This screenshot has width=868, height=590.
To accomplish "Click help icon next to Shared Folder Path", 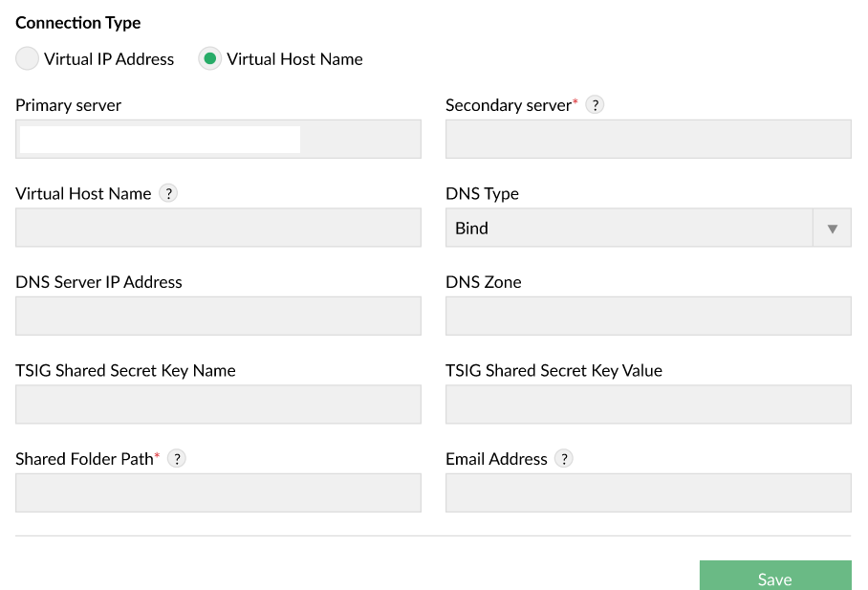I will [x=176, y=459].
